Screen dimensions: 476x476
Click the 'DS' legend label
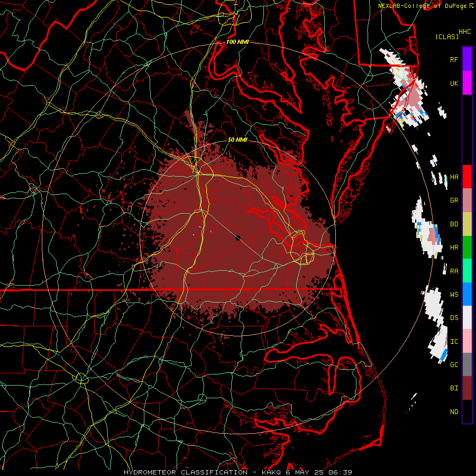point(454,318)
